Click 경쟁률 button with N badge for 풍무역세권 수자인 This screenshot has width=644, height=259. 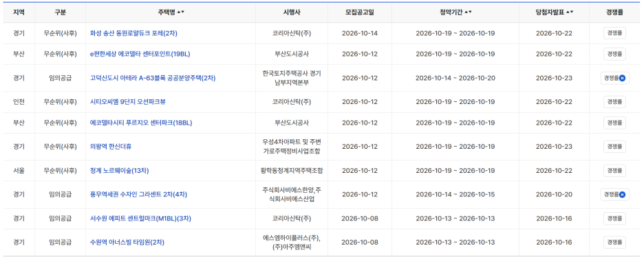(614, 194)
